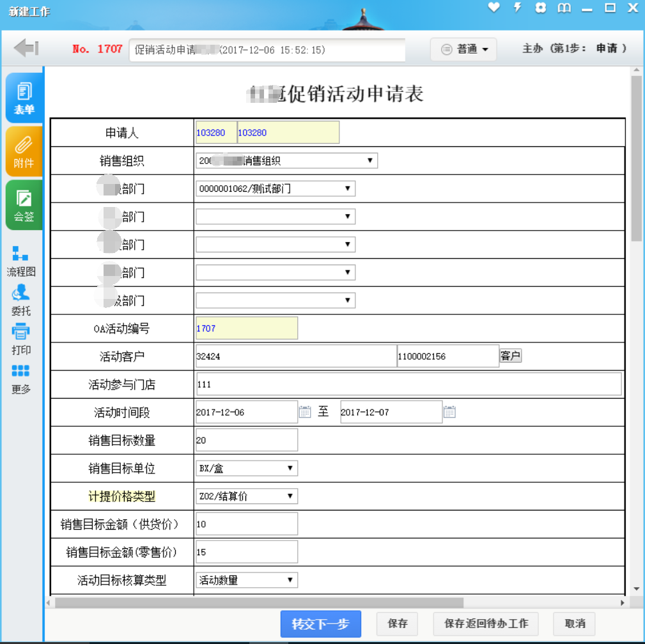Click the 取消 cancel button

[x=574, y=624]
